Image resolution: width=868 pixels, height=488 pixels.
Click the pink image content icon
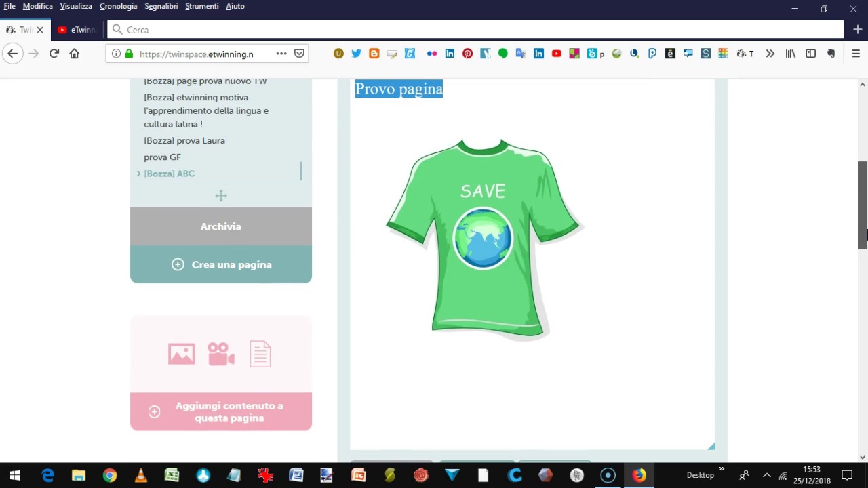pos(182,354)
